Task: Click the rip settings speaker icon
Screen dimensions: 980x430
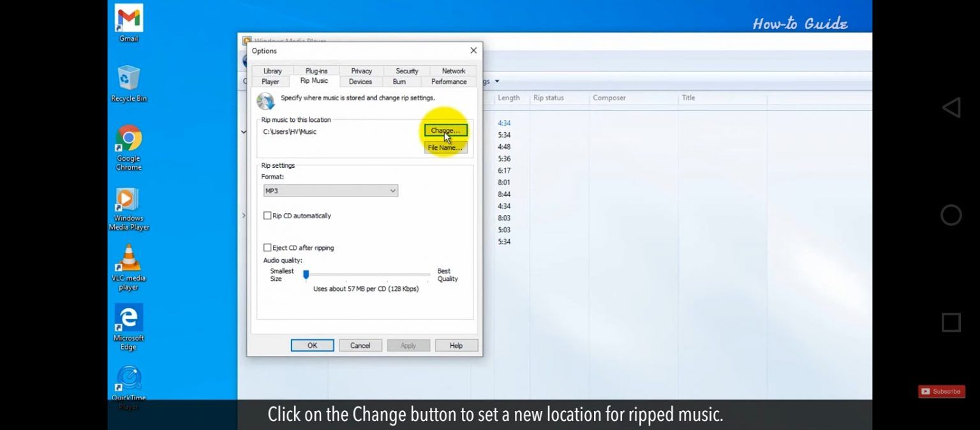Action: [266, 101]
